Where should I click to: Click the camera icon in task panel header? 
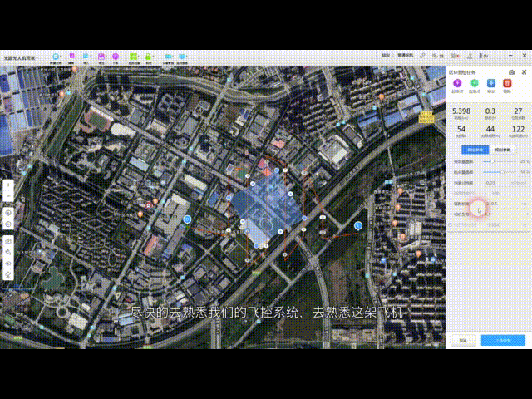coord(511,72)
